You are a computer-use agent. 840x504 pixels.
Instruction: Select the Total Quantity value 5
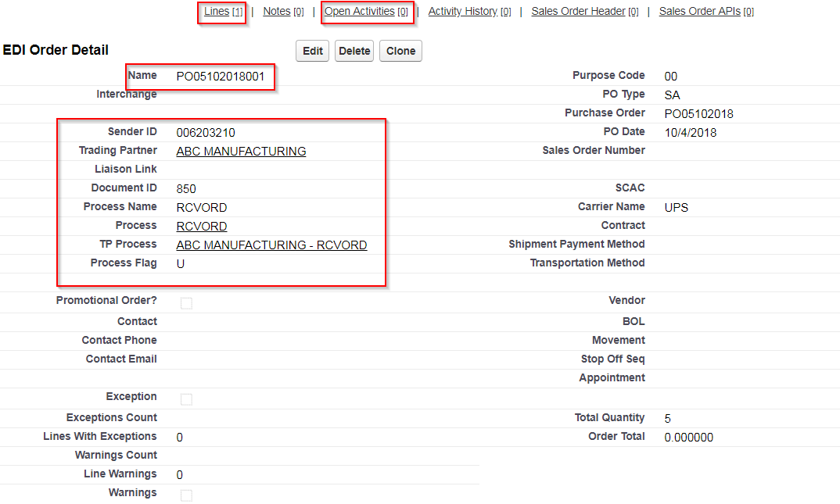[667, 418]
